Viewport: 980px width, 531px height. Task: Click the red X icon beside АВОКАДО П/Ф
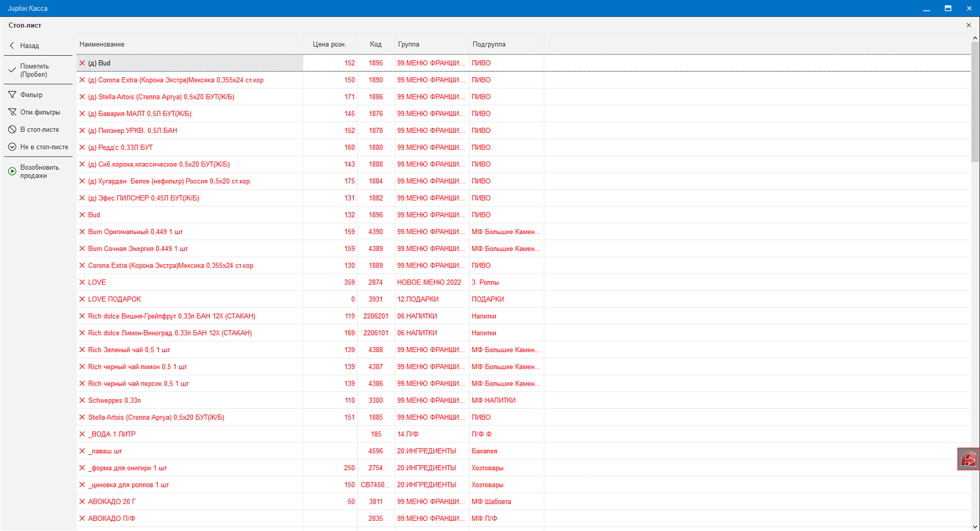coord(82,519)
